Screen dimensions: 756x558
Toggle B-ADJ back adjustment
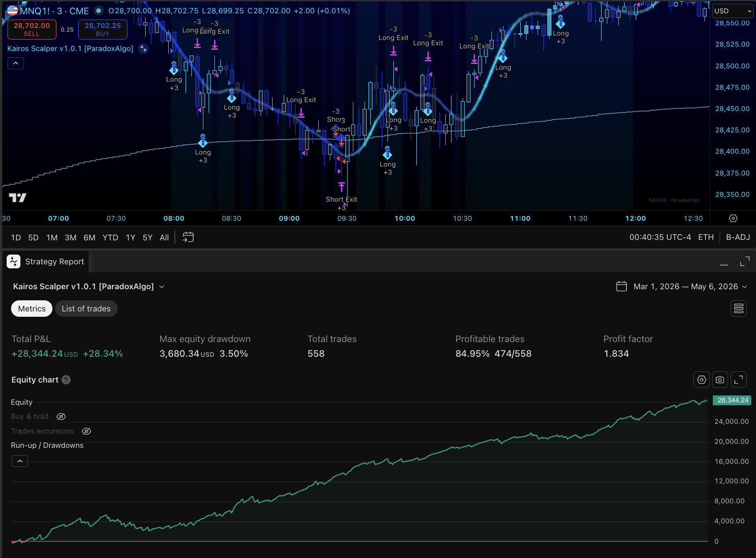[x=738, y=237]
